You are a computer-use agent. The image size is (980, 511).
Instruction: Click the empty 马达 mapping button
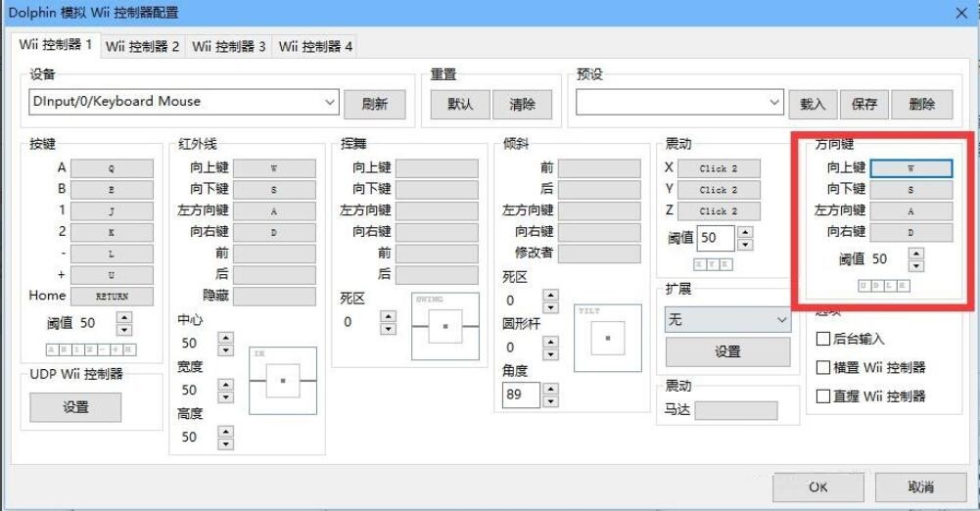tap(736, 410)
